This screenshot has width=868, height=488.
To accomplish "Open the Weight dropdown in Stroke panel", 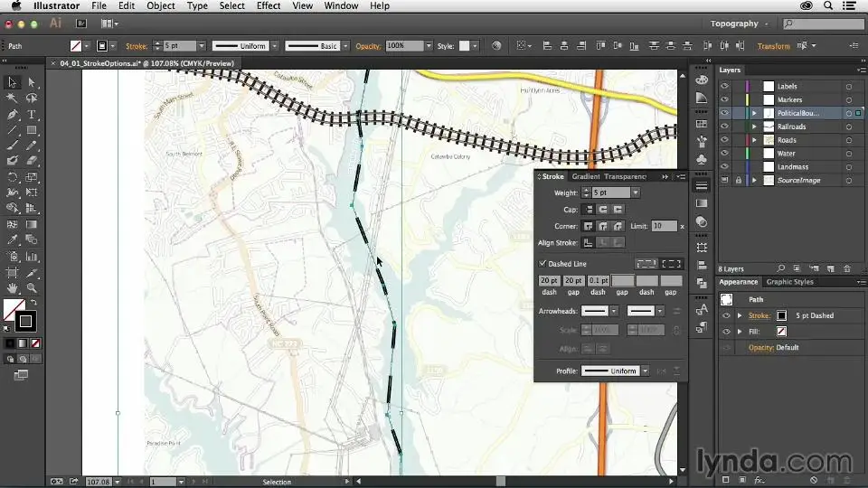I will click(x=636, y=192).
